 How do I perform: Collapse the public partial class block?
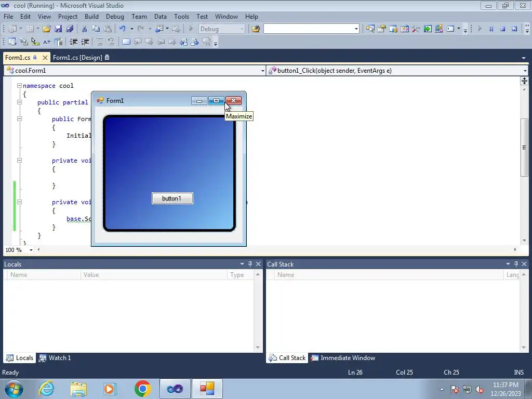point(19,102)
